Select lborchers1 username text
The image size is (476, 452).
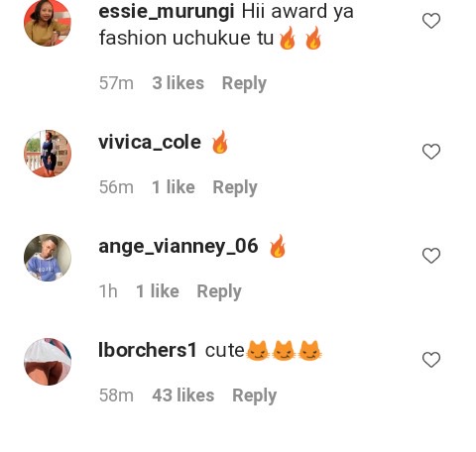tap(148, 350)
